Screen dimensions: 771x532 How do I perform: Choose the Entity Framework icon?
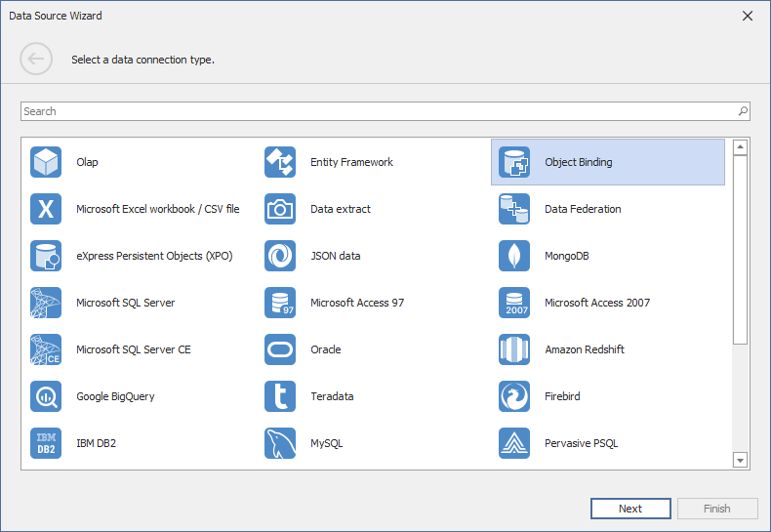point(280,162)
